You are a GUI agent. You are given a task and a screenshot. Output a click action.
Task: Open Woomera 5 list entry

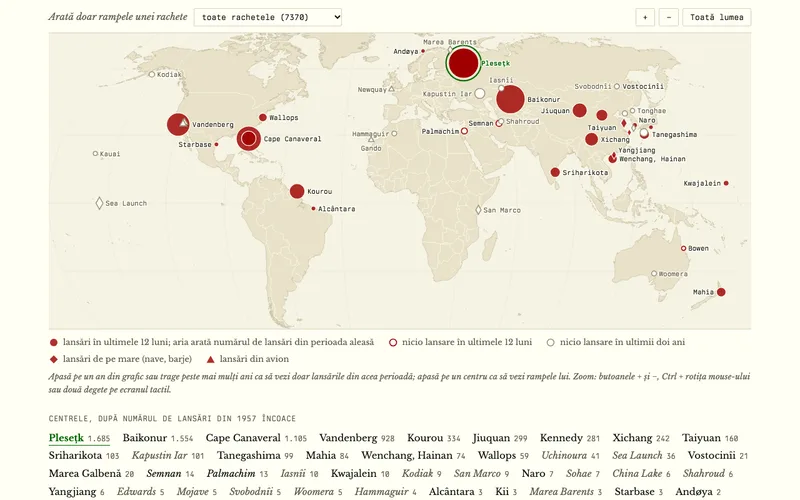click(318, 491)
